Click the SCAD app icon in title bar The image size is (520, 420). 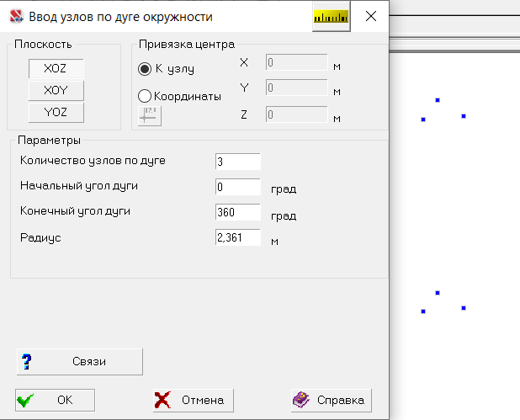pyautogui.click(x=16, y=16)
